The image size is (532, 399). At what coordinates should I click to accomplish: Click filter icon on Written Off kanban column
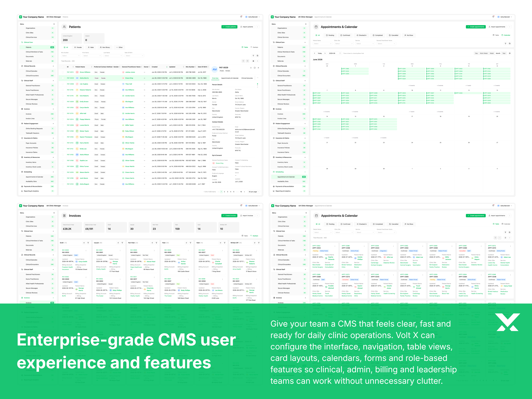259,243
